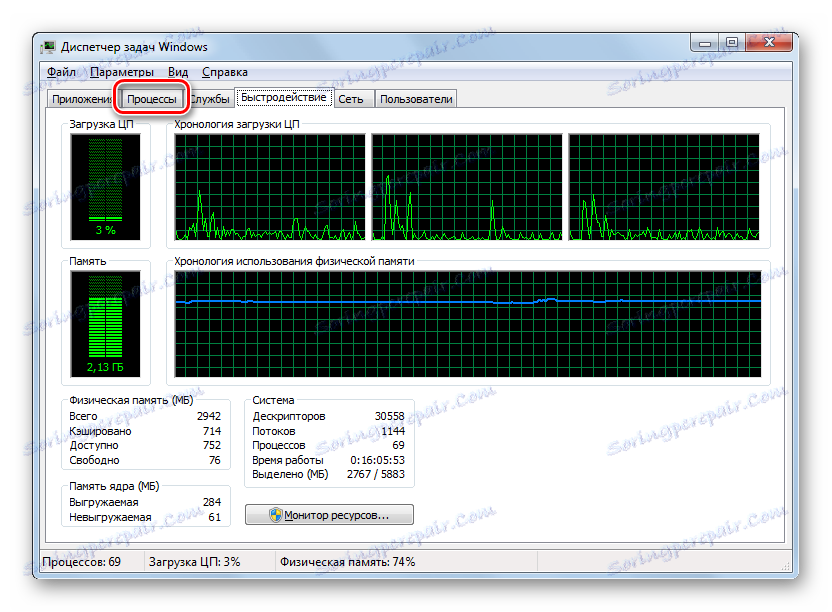Image resolution: width=832 pixels, height=612 pixels.
Task: Click the Выгружаемая value 284
Action: (x=212, y=502)
